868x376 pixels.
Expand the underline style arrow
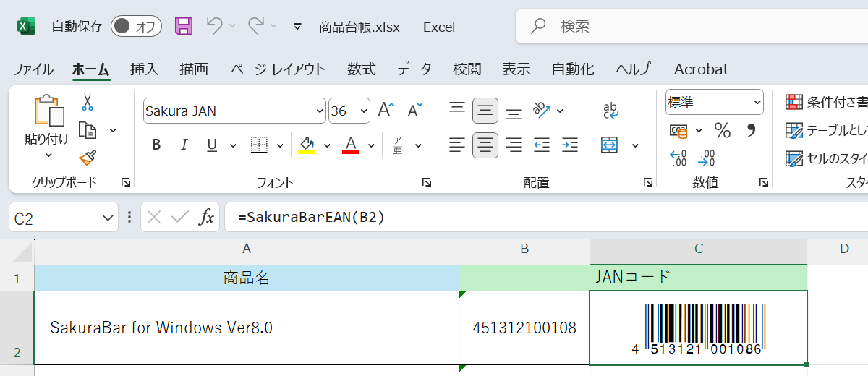click(232, 145)
